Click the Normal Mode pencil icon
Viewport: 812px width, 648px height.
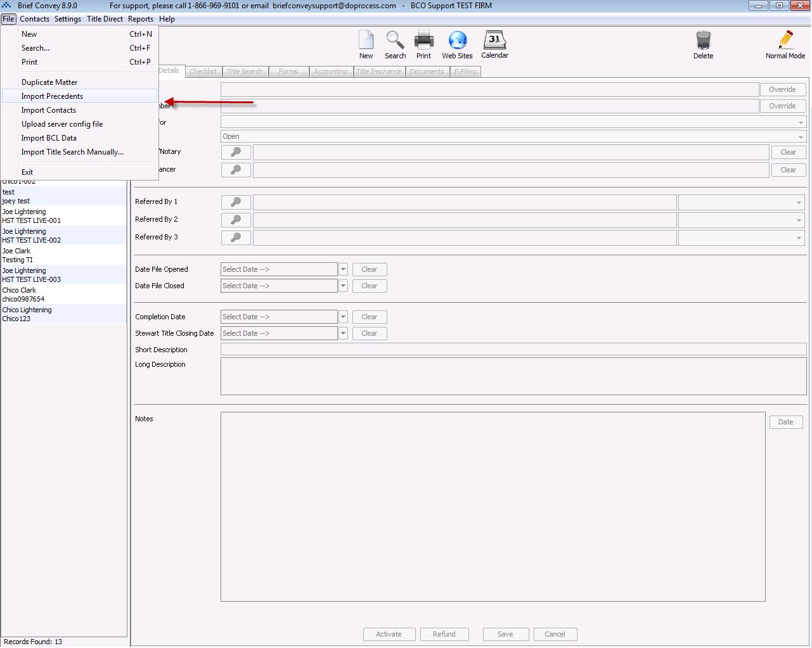pos(785,40)
